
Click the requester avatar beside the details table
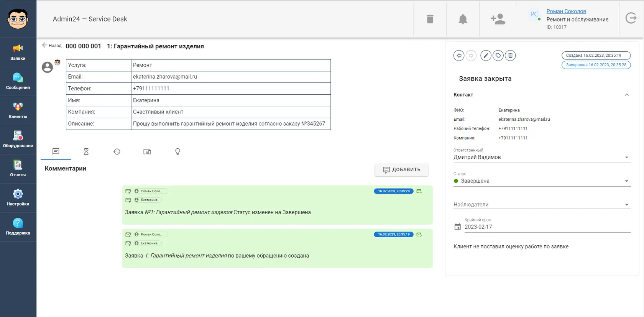47,67
